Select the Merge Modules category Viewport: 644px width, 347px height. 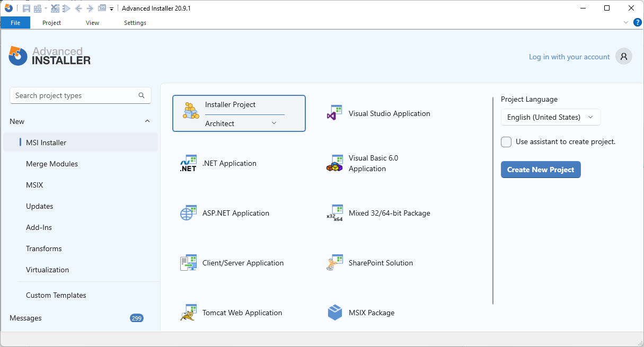pos(52,164)
